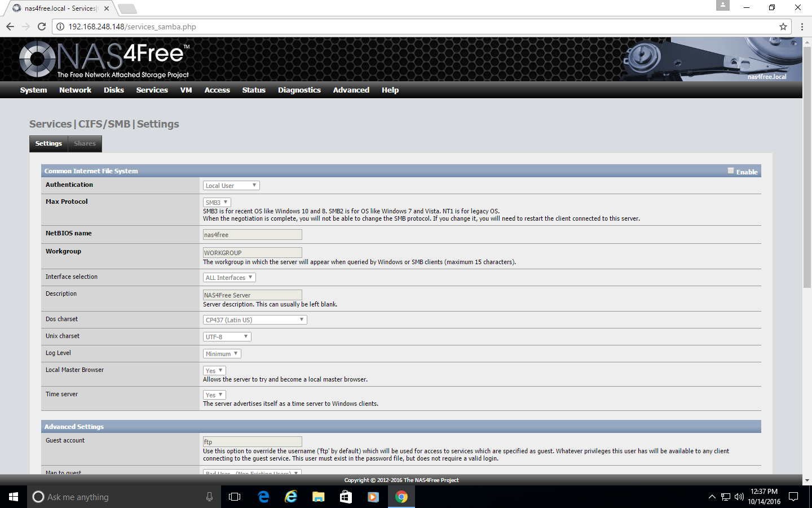The width and height of the screenshot is (812, 508).
Task: Click the browser back arrow
Action: click(x=10, y=27)
